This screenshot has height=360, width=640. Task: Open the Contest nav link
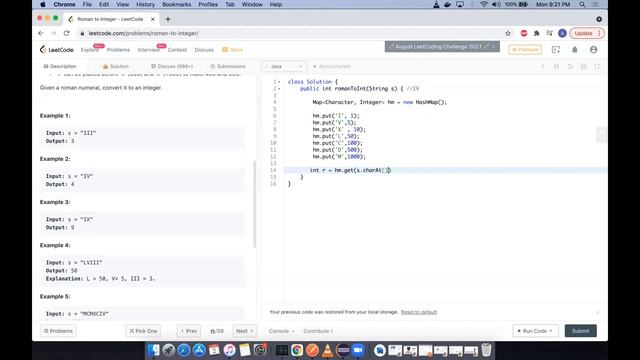[x=177, y=50]
